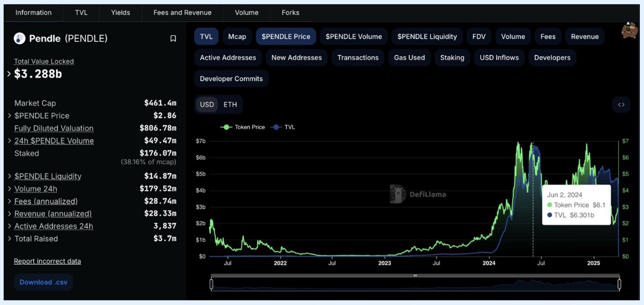
Task: Toggle the $PENDLE Price chart metric
Action: (x=286, y=37)
